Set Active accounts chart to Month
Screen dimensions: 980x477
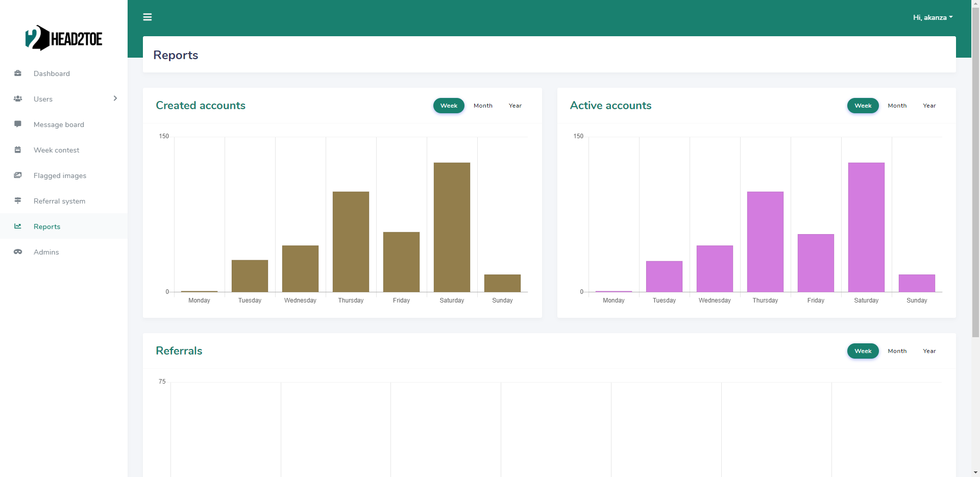[x=897, y=106]
